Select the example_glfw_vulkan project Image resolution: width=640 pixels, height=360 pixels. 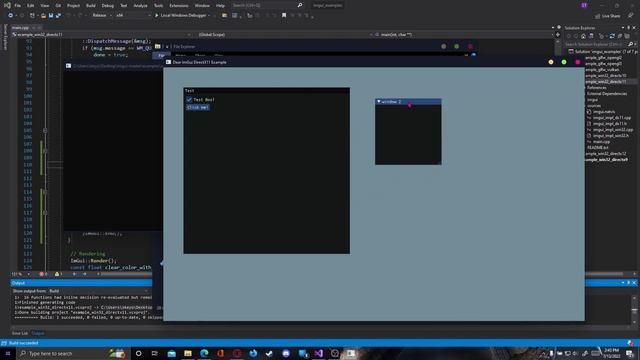[x=602, y=70]
